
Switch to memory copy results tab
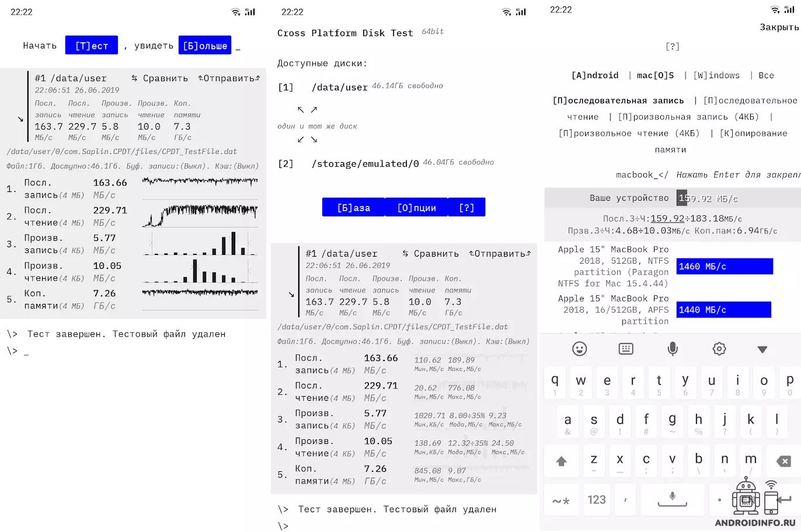753,134
